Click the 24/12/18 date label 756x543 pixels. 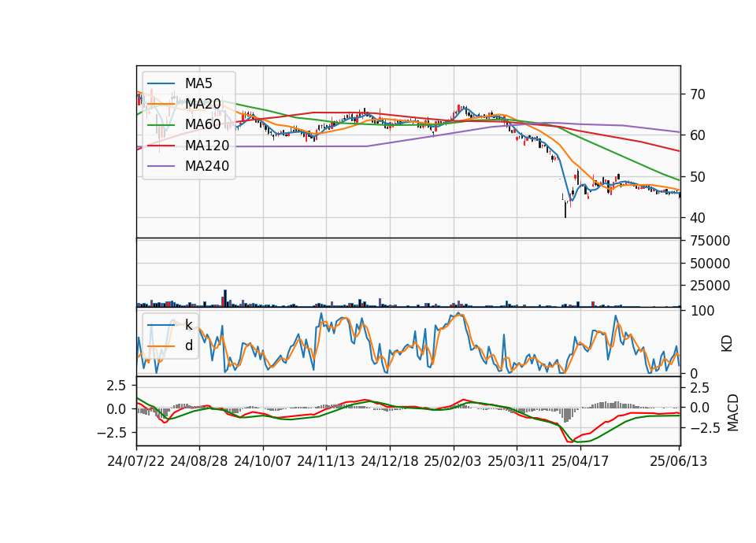[x=390, y=461]
